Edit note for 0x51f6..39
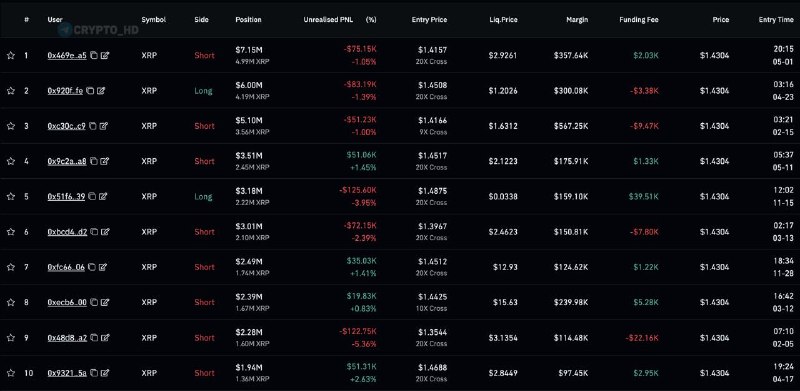Screen dimensions: 800x391 (x=103, y=197)
